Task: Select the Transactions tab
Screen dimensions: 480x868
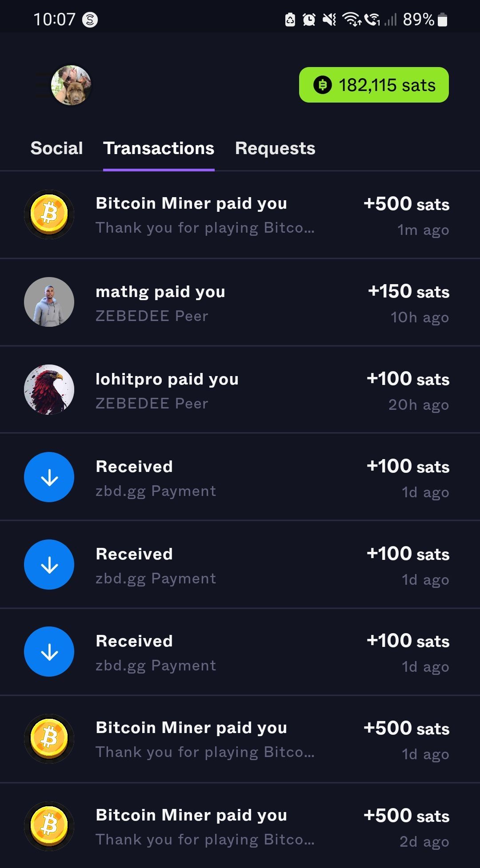Action: pyautogui.click(x=159, y=148)
